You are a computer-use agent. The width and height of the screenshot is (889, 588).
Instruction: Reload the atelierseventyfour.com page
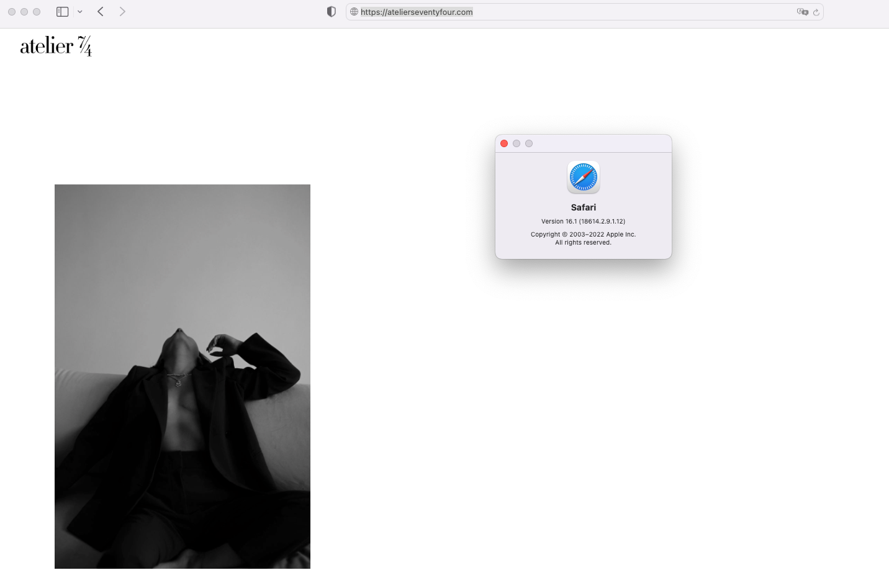click(816, 12)
